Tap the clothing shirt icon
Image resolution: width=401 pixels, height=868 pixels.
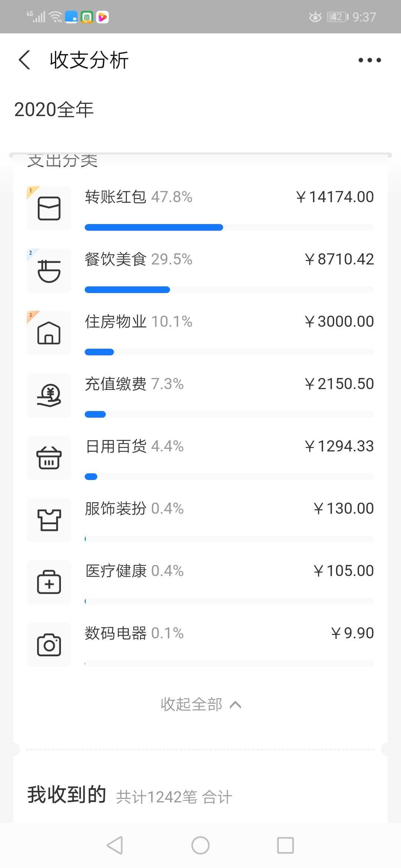pos(49,520)
